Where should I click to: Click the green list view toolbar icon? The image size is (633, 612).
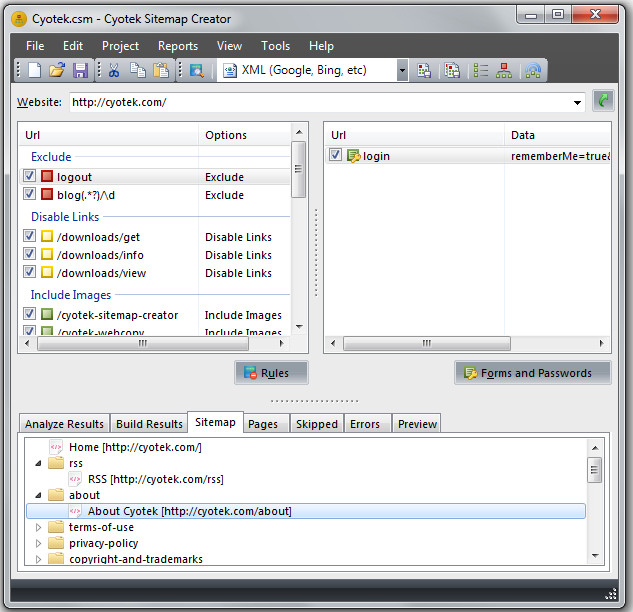(x=480, y=71)
